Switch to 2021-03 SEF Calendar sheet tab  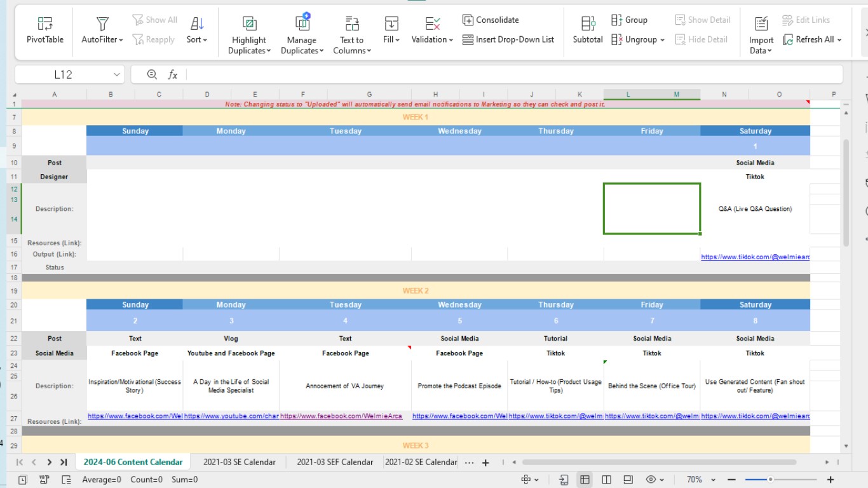coord(335,462)
